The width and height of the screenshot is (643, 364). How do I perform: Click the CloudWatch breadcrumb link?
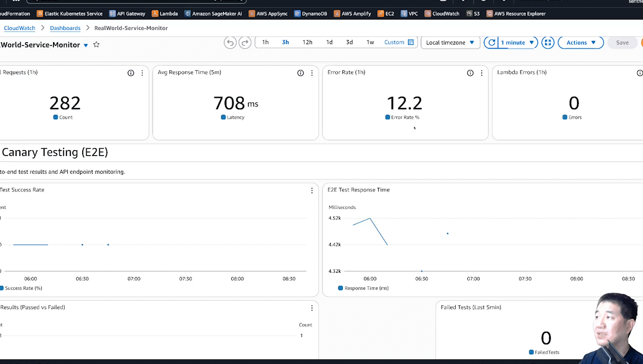pos(20,28)
